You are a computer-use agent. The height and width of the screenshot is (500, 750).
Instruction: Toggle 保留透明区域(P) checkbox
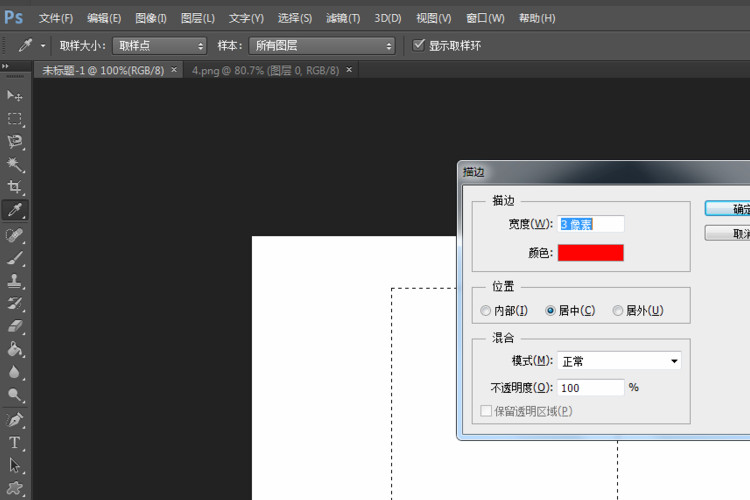coord(486,411)
